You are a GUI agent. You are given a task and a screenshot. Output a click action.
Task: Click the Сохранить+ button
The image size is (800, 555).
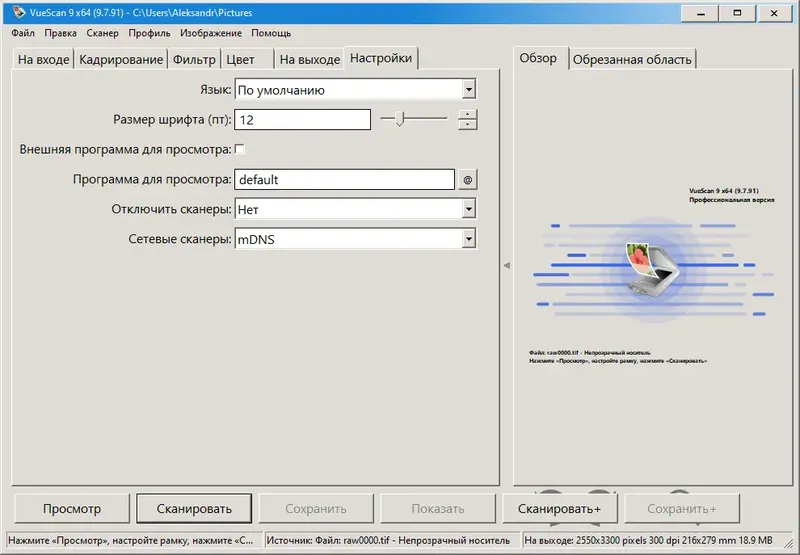682,509
